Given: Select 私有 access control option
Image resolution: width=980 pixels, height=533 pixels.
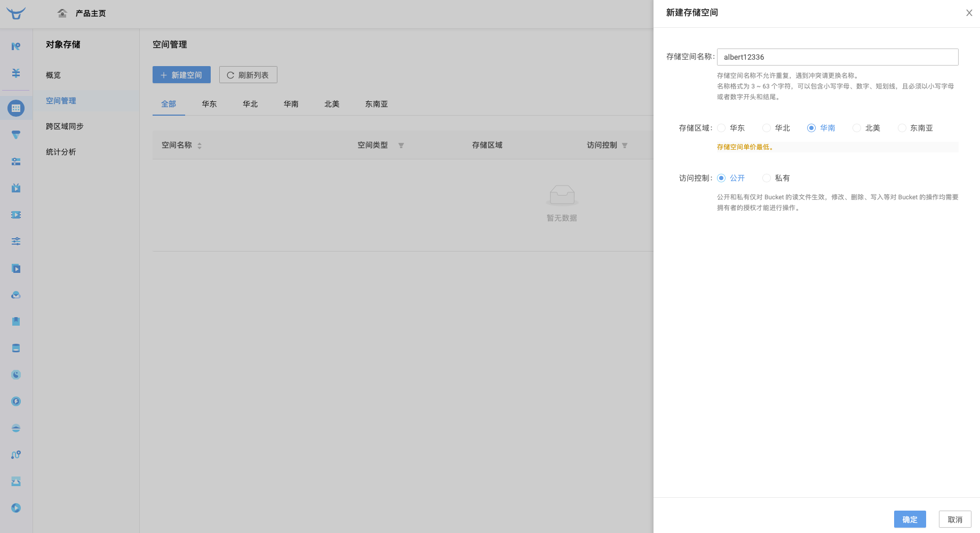Looking at the screenshot, I should (x=767, y=177).
